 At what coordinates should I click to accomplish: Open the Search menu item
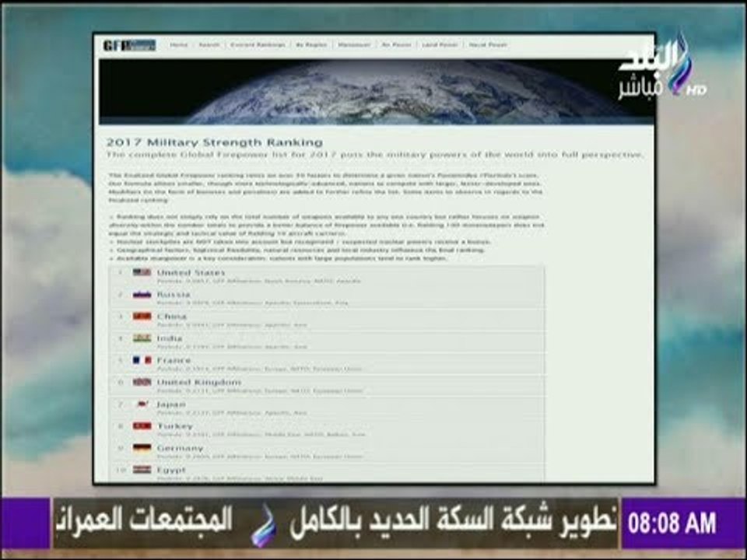[x=209, y=45]
